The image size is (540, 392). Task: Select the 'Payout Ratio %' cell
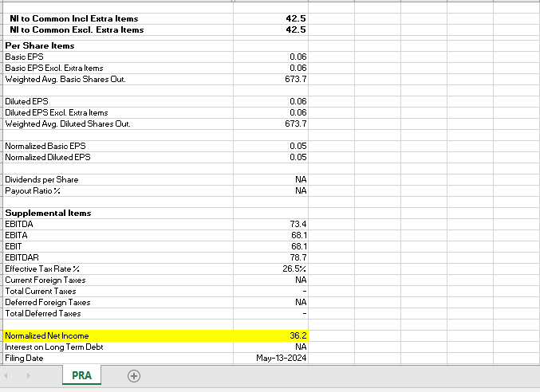pyautogui.click(x=118, y=191)
